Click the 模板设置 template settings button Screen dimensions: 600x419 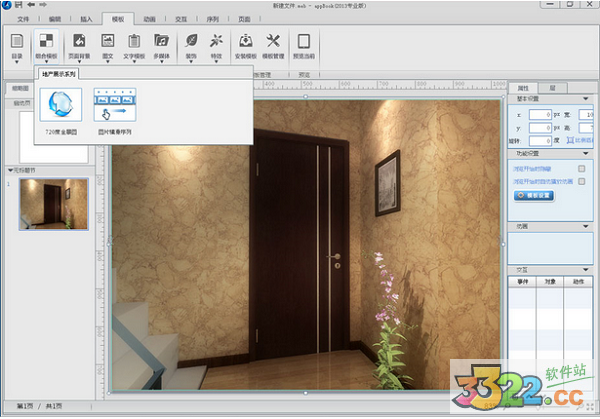point(533,196)
